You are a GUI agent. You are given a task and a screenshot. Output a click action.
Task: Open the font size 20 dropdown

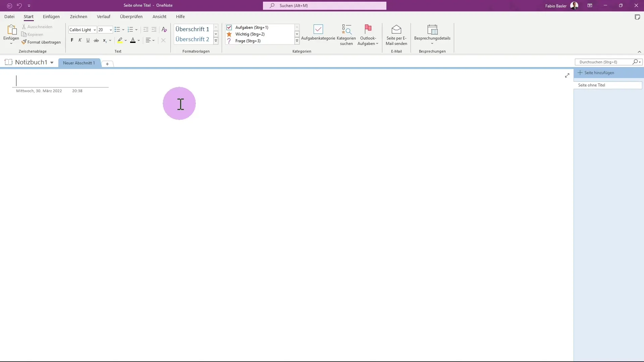pos(111,30)
